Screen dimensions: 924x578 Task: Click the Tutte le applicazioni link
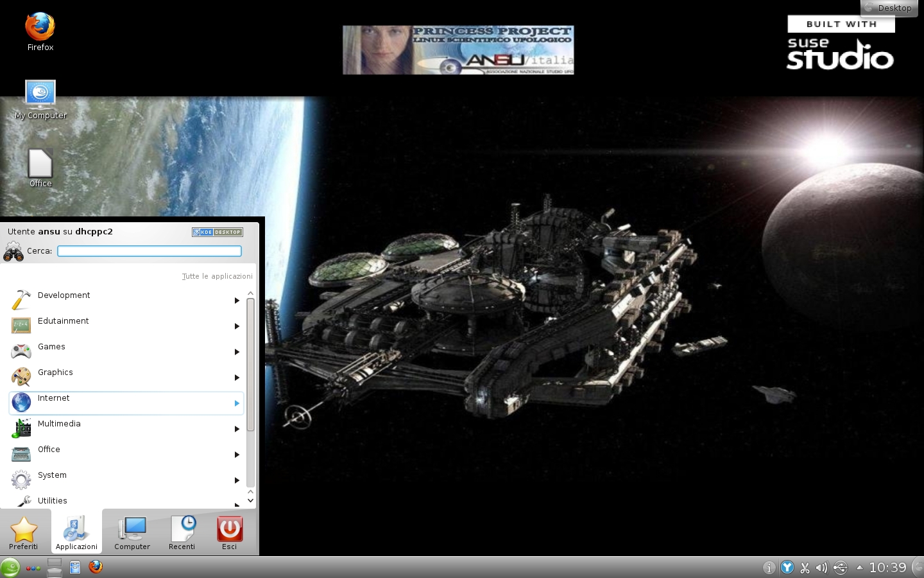coord(218,276)
